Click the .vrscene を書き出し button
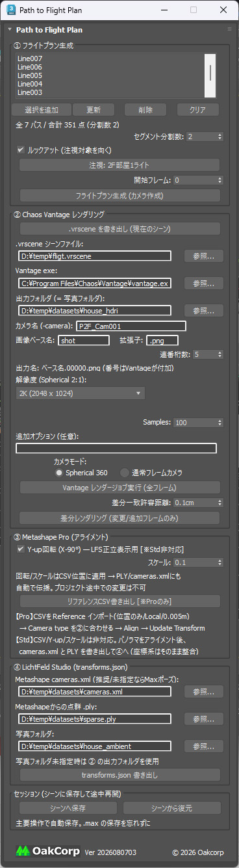 (120, 229)
